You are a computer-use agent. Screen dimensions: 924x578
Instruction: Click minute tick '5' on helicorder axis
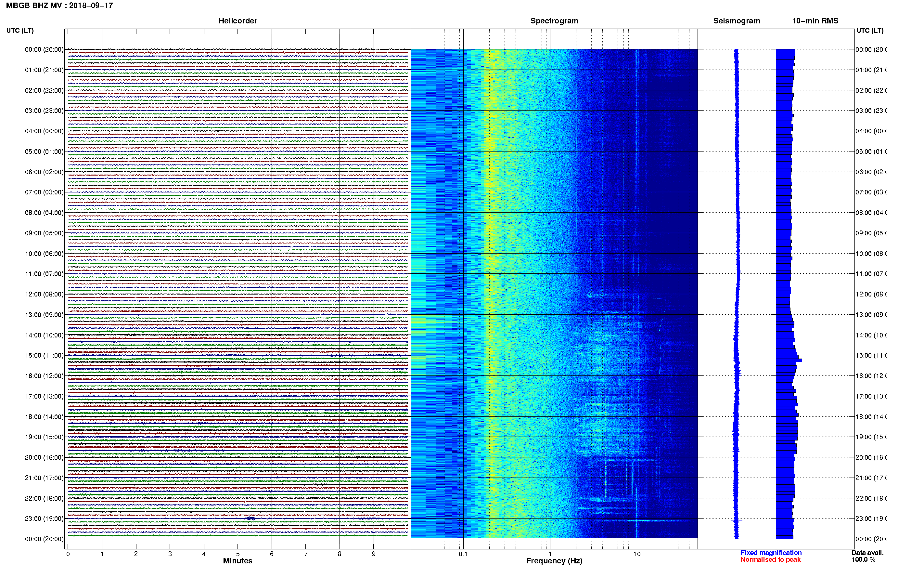237,554
